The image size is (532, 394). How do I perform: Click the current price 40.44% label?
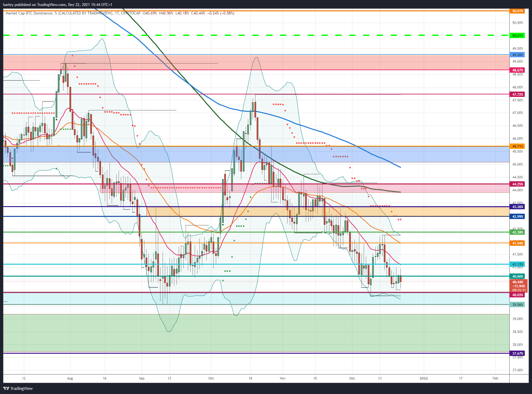tap(518, 282)
